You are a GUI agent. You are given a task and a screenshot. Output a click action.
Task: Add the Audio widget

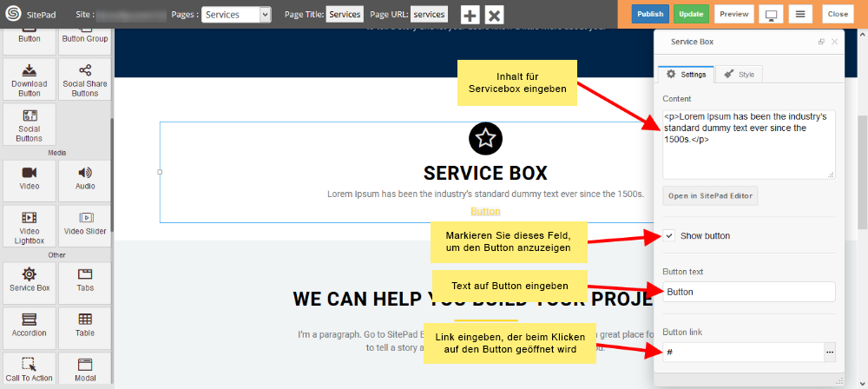[x=85, y=181]
